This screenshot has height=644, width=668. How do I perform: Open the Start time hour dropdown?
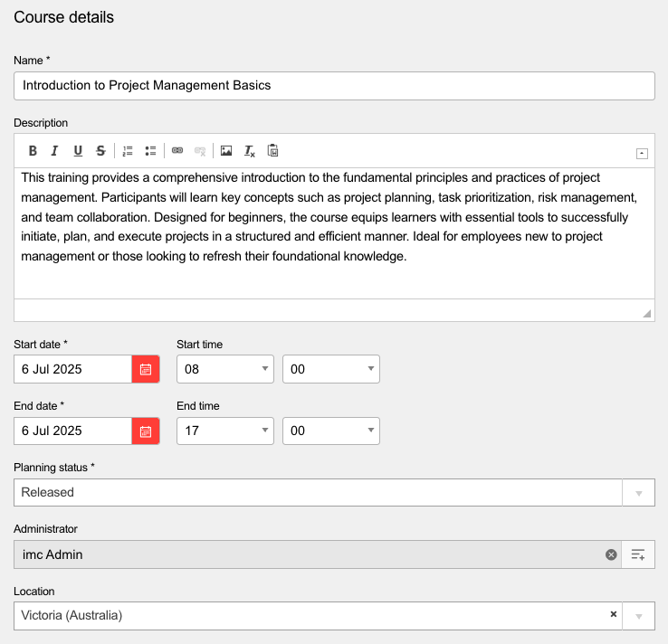(224, 369)
